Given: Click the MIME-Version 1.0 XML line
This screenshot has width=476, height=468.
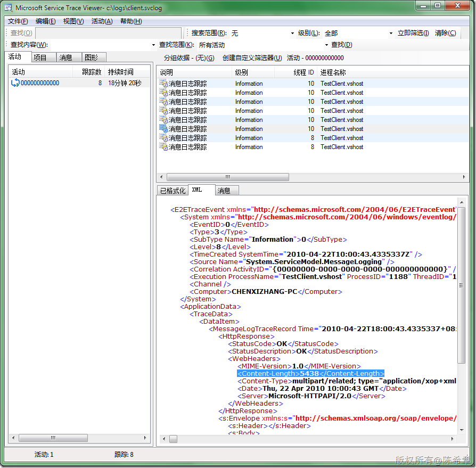Looking at the screenshot, I should coord(299,366).
